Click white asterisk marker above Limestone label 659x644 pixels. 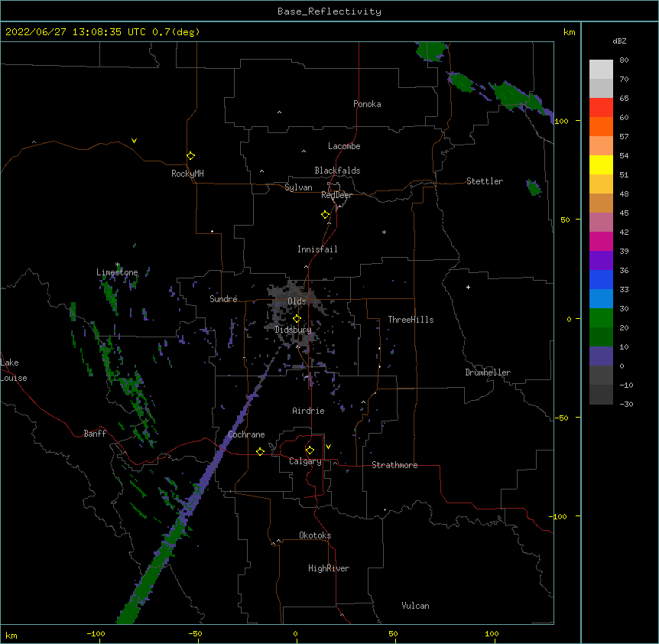[118, 265]
